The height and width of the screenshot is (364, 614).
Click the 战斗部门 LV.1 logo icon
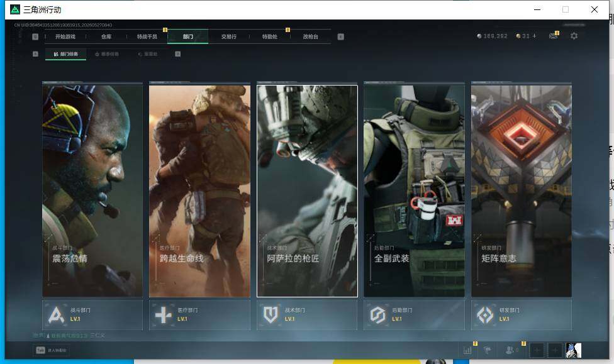[x=56, y=315]
